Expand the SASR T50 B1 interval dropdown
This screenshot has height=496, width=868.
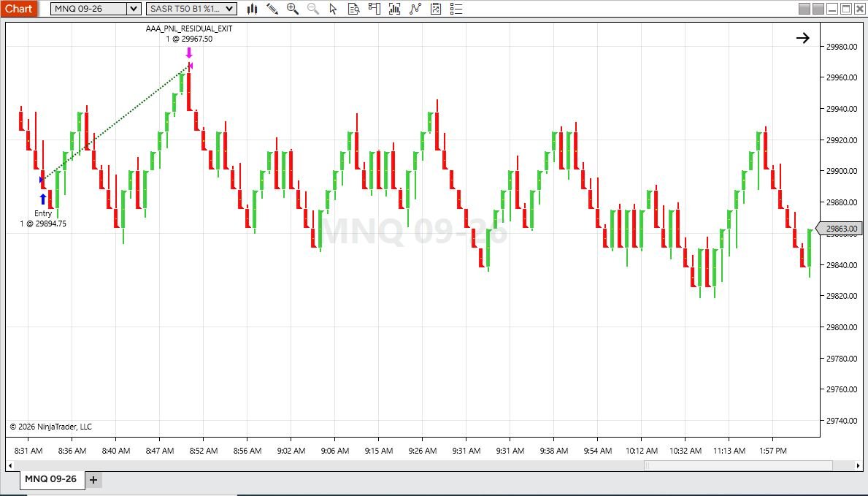229,9
